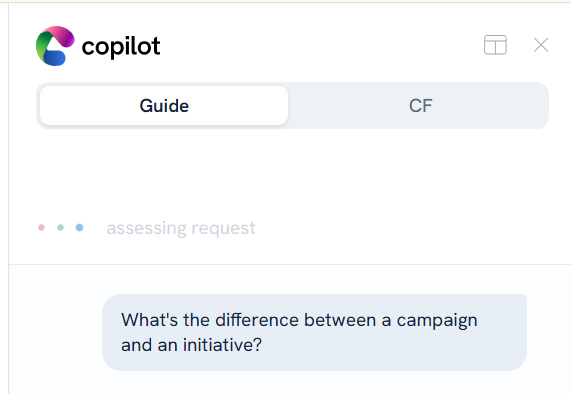Click the pink loading dot
The height and width of the screenshot is (394, 571).
42,228
